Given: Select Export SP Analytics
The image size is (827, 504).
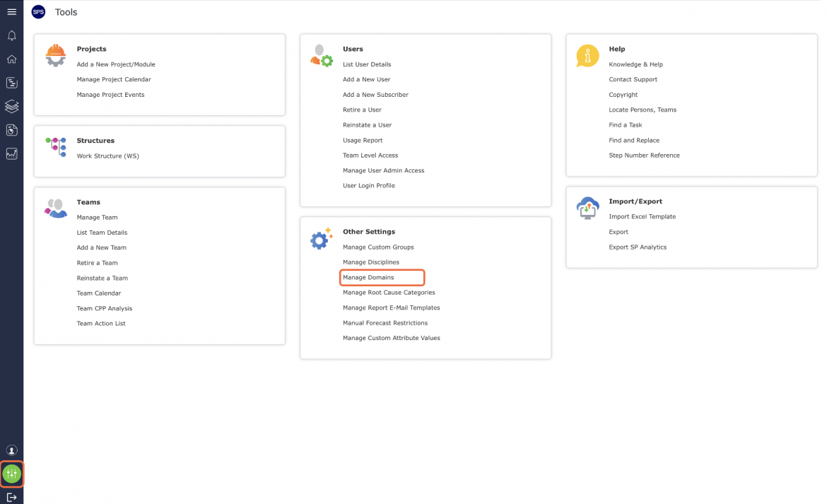Looking at the screenshot, I should point(638,247).
